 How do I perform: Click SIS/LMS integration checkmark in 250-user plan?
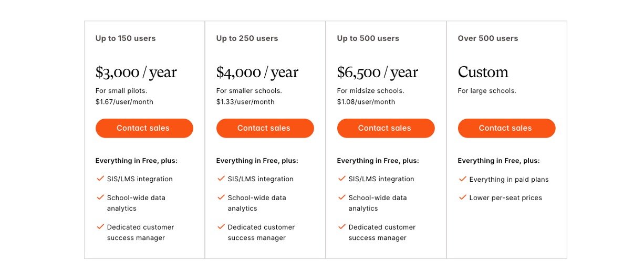point(221,179)
